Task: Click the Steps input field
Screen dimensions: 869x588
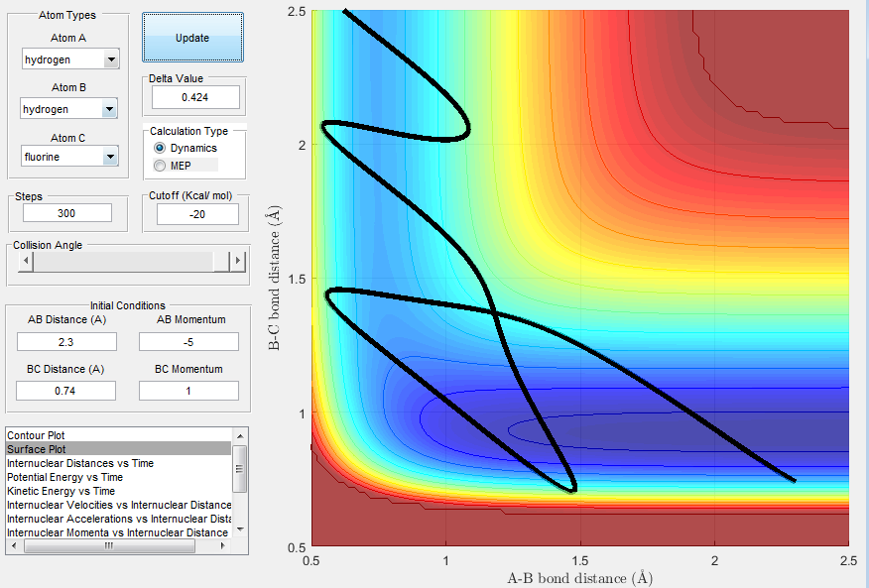Action: click(x=67, y=213)
